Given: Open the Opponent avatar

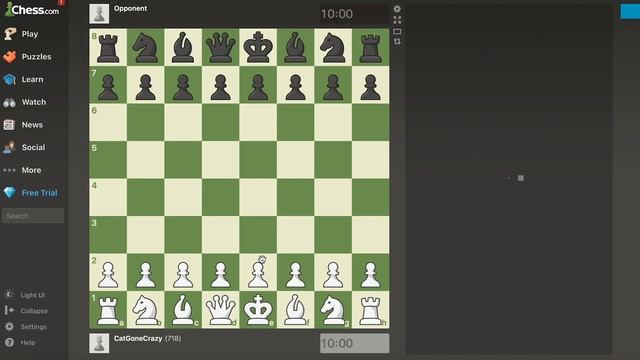Looking at the screenshot, I should (x=99, y=14).
